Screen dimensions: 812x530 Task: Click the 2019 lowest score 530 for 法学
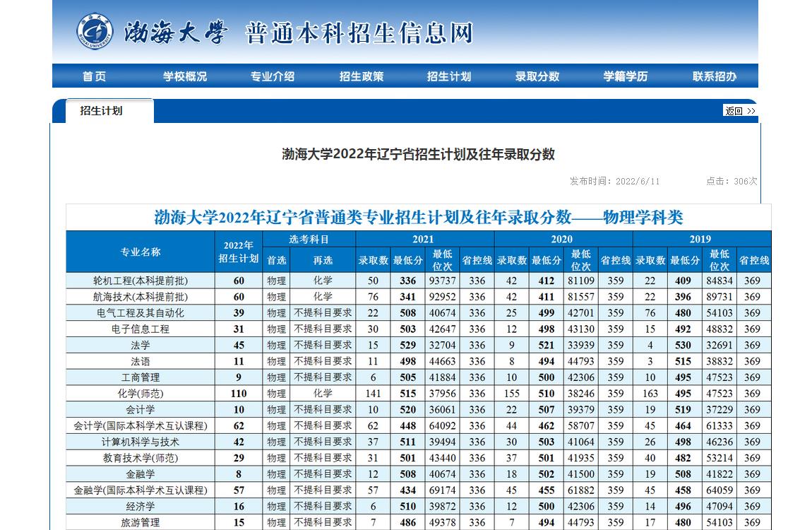pyautogui.click(x=683, y=345)
